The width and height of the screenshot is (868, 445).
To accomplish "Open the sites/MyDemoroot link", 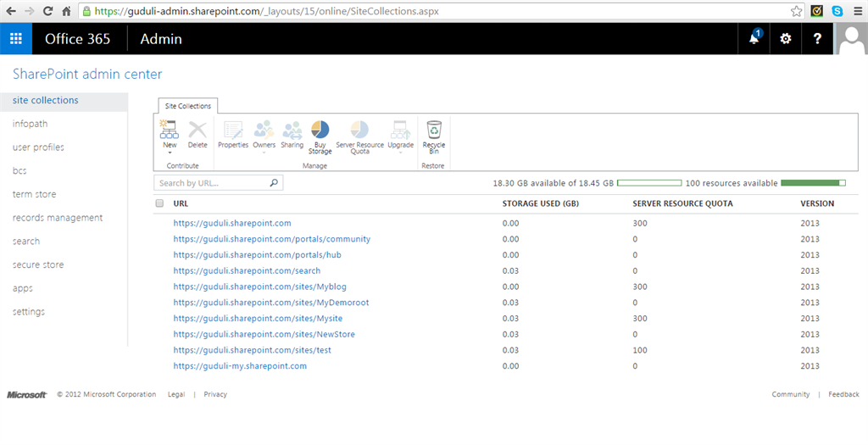I will [271, 303].
